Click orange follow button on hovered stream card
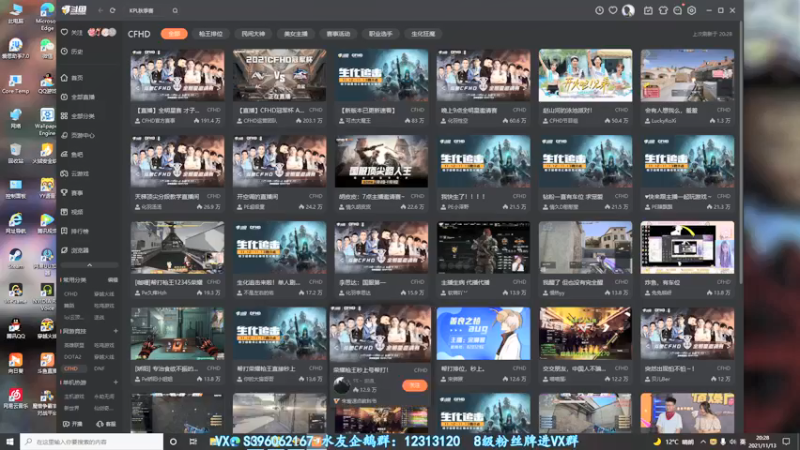The image size is (800, 450). tap(414, 385)
